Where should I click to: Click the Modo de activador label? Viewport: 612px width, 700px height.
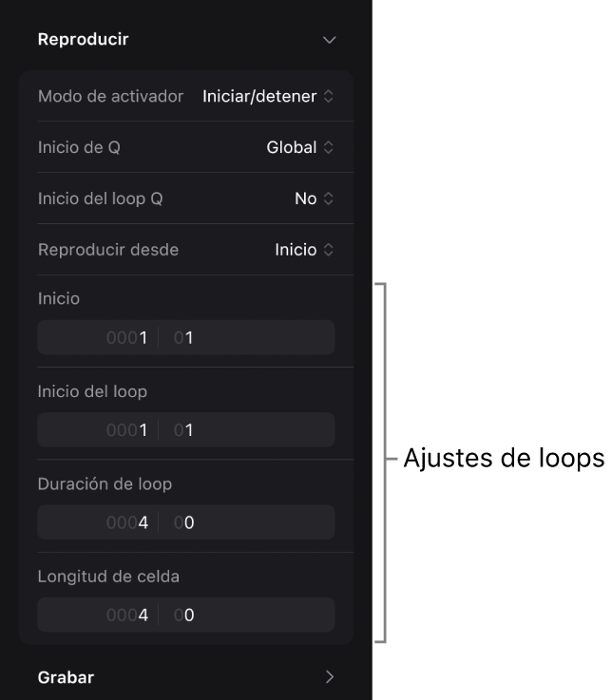[x=110, y=96]
